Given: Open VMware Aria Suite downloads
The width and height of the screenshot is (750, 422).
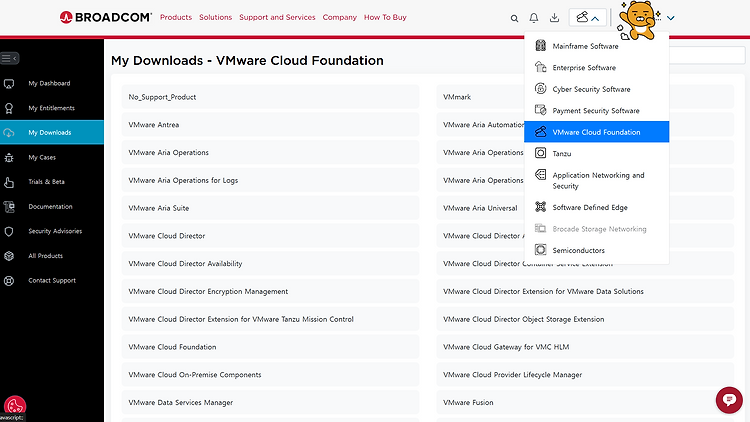Looking at the screenshot, I should point(270,208).
